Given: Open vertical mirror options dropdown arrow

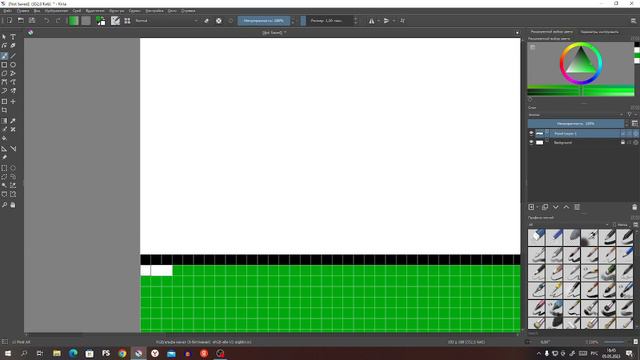Looking at the screenshot, I should coord(393,20).
